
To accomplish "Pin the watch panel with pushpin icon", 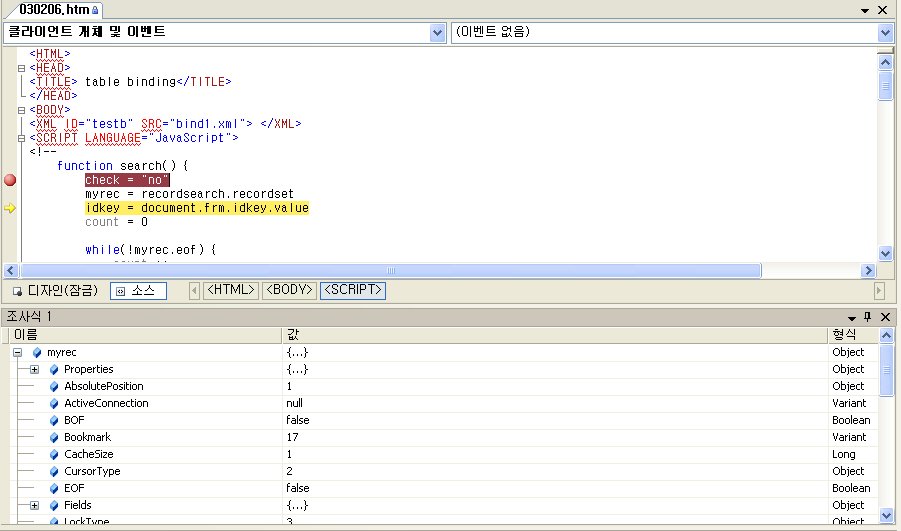I will coord(868,317).
